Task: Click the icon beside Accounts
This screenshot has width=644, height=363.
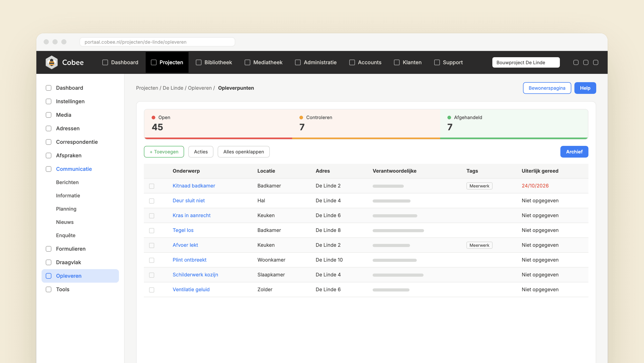Action: point(352,62)
